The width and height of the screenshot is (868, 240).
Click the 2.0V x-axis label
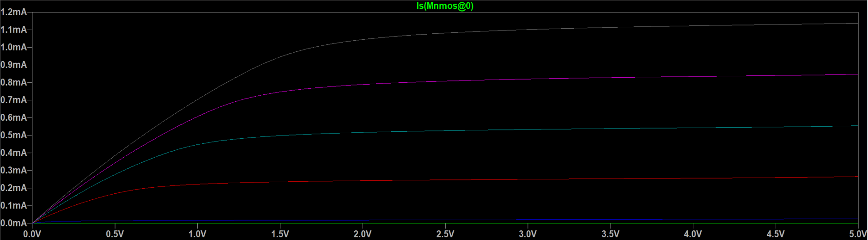[x=363, y=234]
